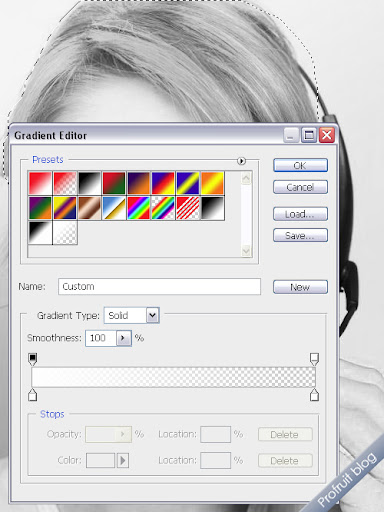Minimize the Gradient Editor window
The width and height of the screenshot is (384, 512).
[291, 135]
